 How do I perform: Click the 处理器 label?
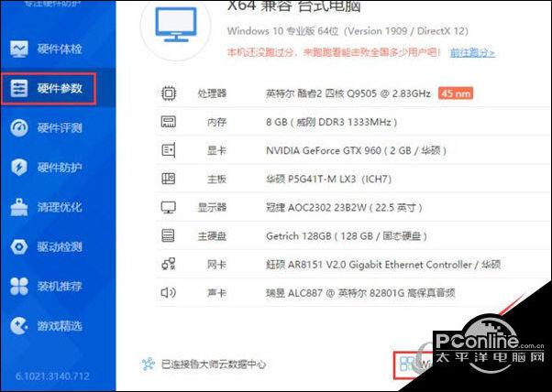(x=212, y=93)
